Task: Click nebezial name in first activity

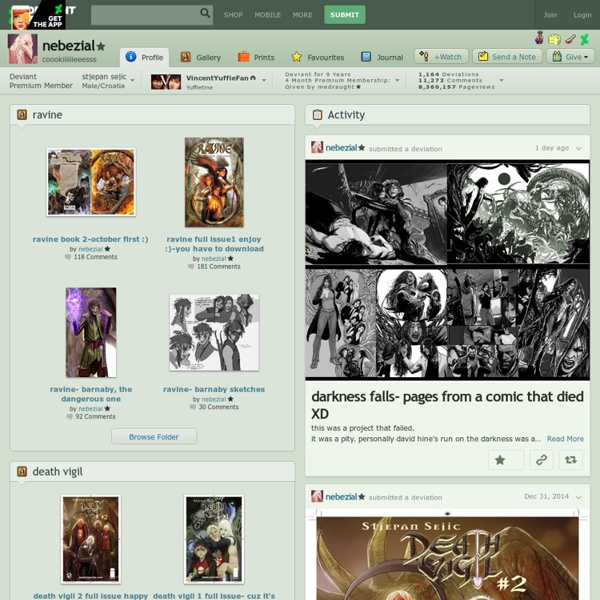Action: coord(341,148)
